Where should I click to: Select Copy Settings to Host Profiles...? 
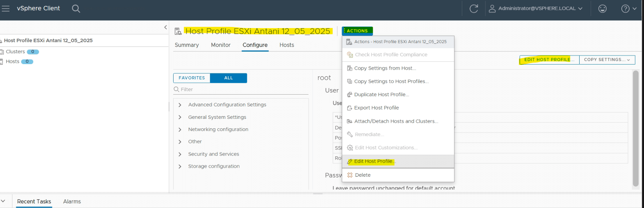[398, 81]
